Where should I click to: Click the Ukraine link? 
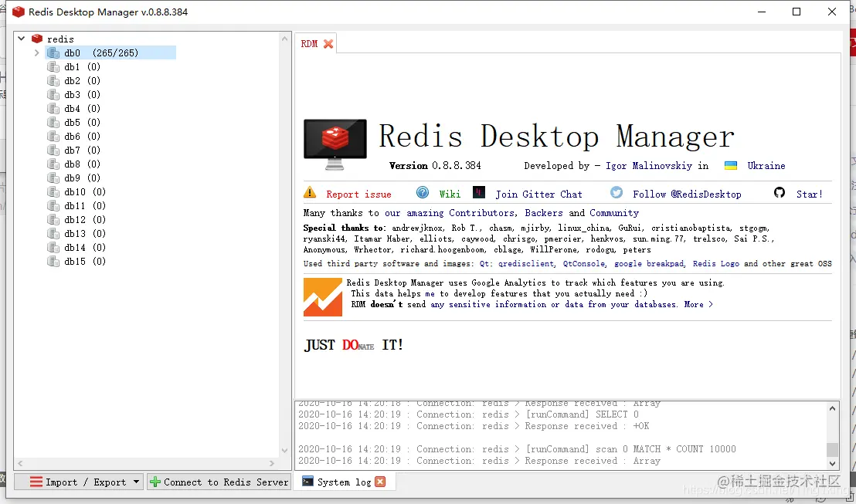(766, 166)
